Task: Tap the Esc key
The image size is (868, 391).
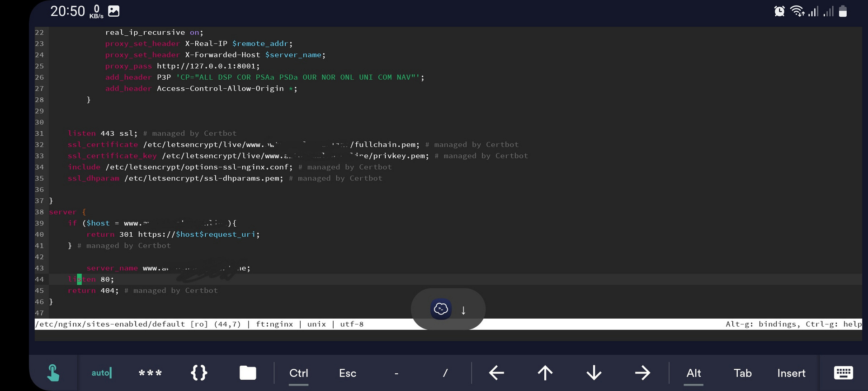Action: 348,373
